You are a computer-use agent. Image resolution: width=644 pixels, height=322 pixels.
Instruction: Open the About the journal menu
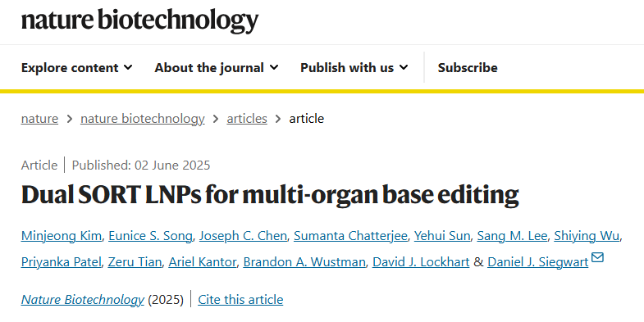pyautogui.click(x=217, y=68)
